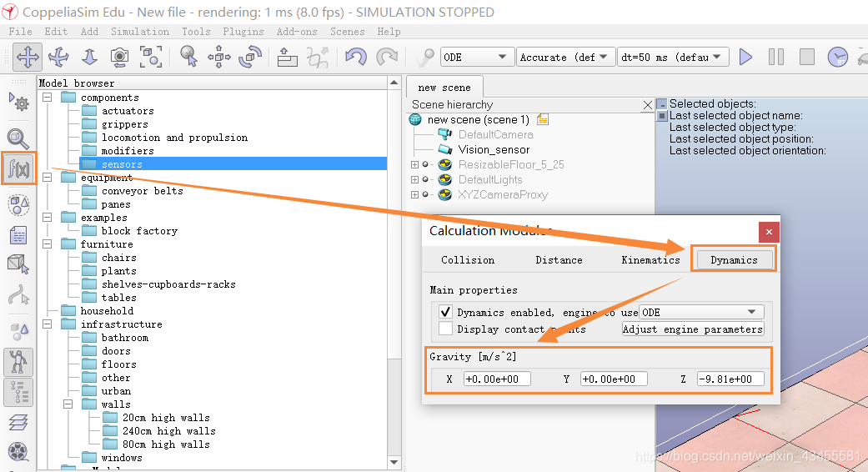The image size is (868, 472).
Task: Start the simulation with play button
Action: point(745,57)
